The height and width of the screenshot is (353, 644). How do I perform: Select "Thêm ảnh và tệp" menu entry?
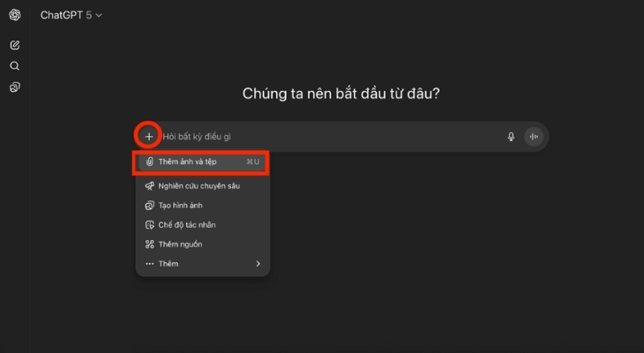[x=201, y=161]
